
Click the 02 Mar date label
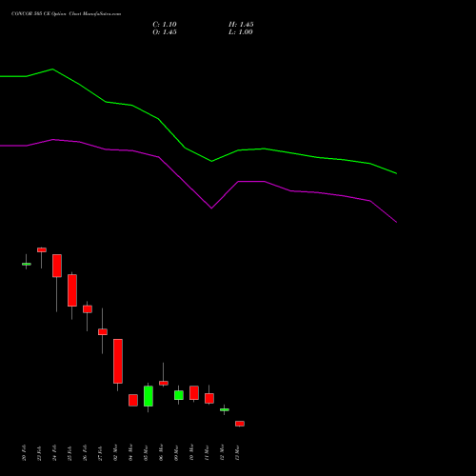click(116, 453)
